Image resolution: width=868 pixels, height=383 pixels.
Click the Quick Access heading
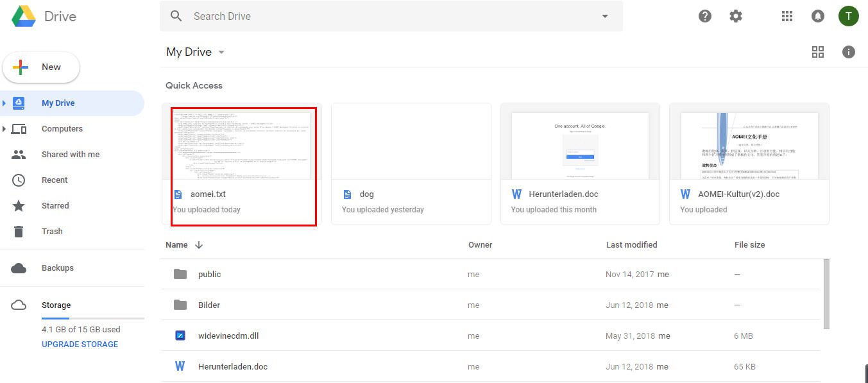[x=194, y=85]
